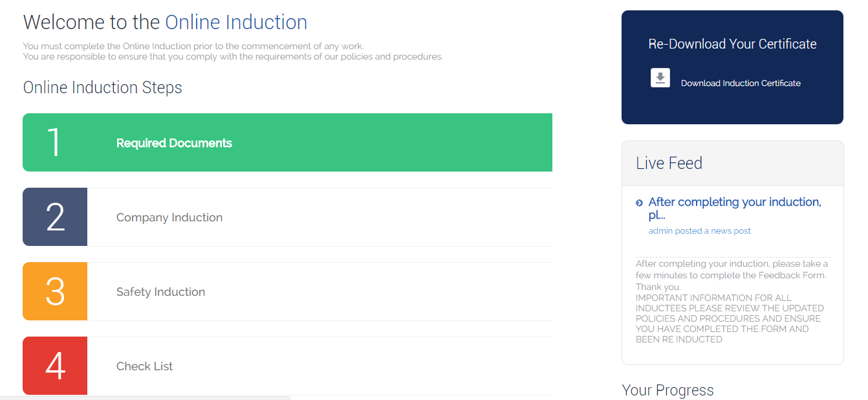Click the Re-Download Your Certificate heading
The image size is (868, 400).
(x=732, y=44)
